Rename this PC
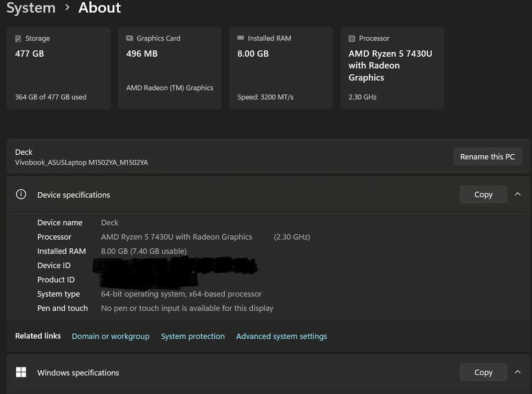 click(488, 157)
